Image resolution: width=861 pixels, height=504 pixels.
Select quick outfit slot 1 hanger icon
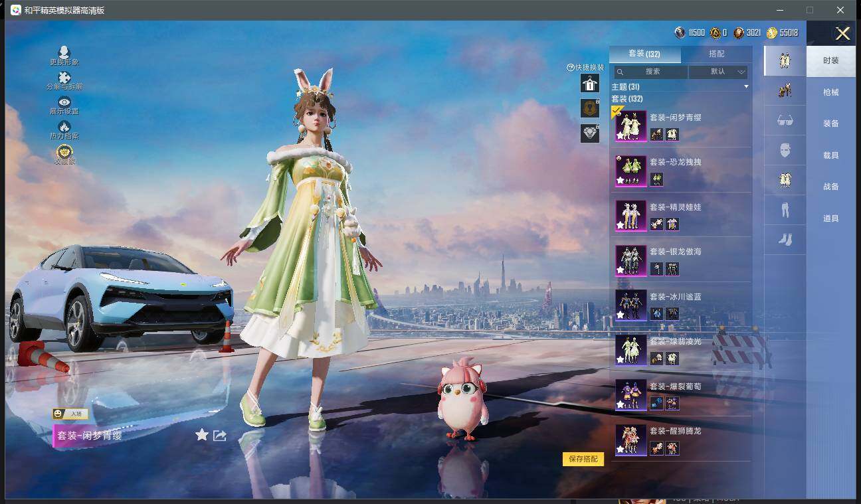(x=590, y=83)
